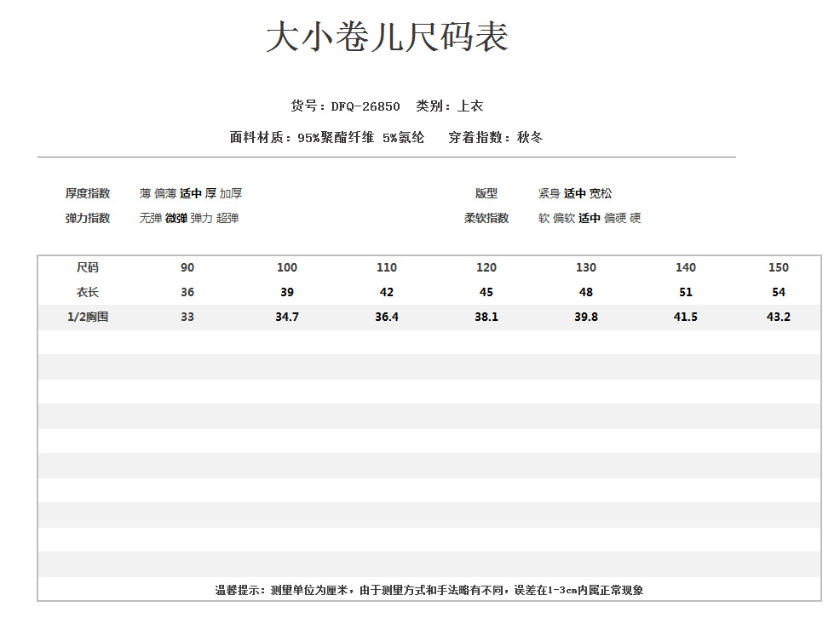Viewport: 840px width, 618px height.
Task: Click garment length value 42
Action: click(387, 292)
